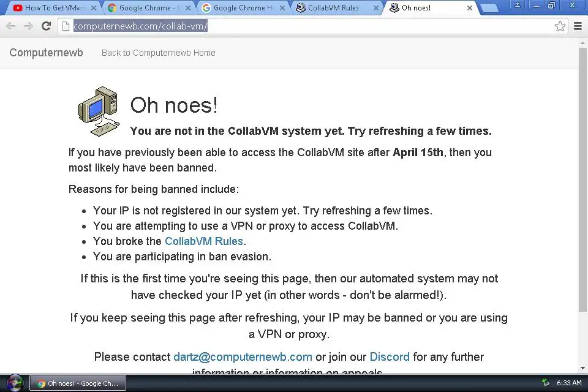Click Oh noes! - Google Chrome taskbar button
Image resolution: width=588 pixels, height=392 pixels.
point(78,383)
